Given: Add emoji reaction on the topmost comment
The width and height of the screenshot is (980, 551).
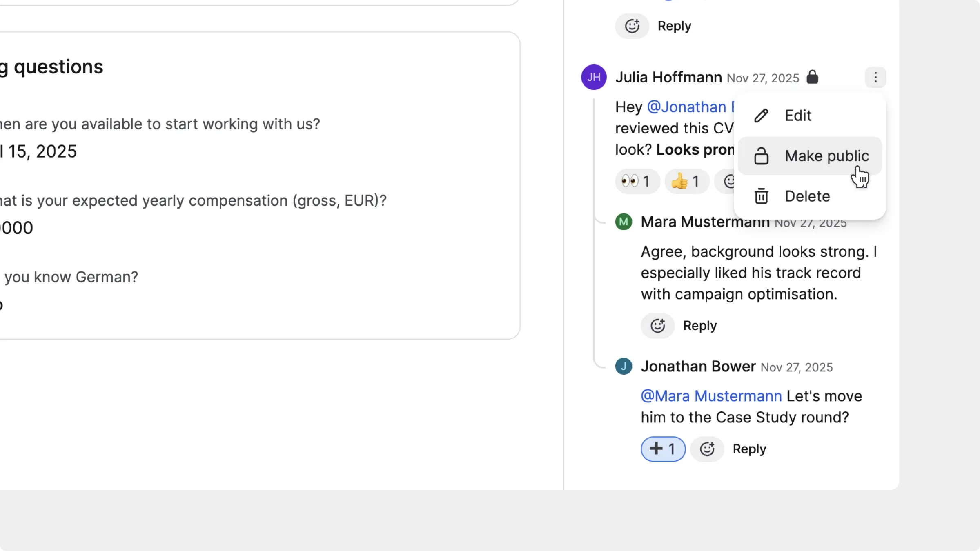Looking at the screenshot, I should (632, 26).
